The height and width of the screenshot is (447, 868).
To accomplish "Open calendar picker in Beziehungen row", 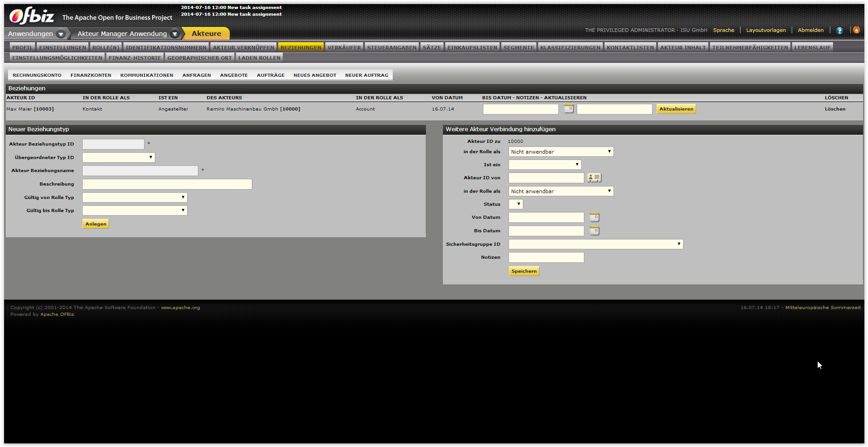I will point(569,109).
